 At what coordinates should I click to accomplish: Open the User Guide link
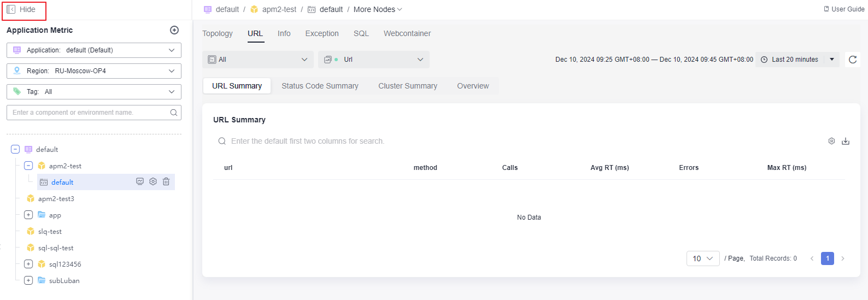pos(844,9)
